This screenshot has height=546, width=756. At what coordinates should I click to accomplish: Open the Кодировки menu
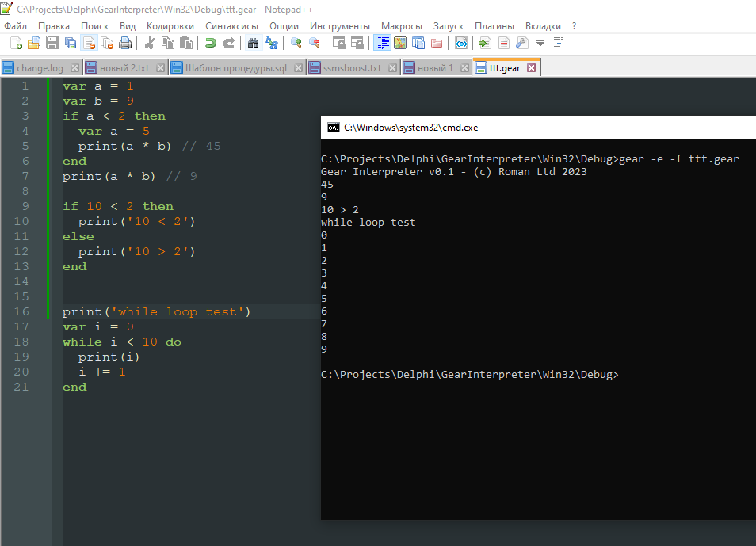[170, 25]
